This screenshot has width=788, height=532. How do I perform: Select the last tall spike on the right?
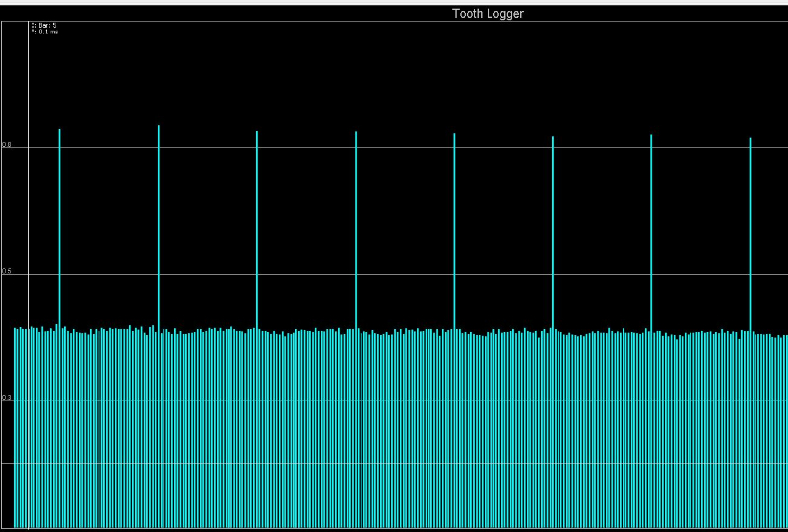pyautogui.click(x=751, y=227)
